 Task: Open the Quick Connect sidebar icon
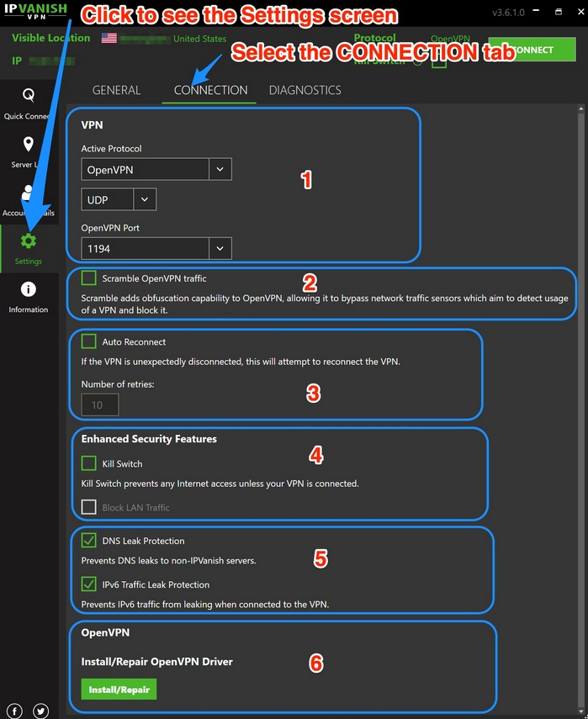coord(29,95)
